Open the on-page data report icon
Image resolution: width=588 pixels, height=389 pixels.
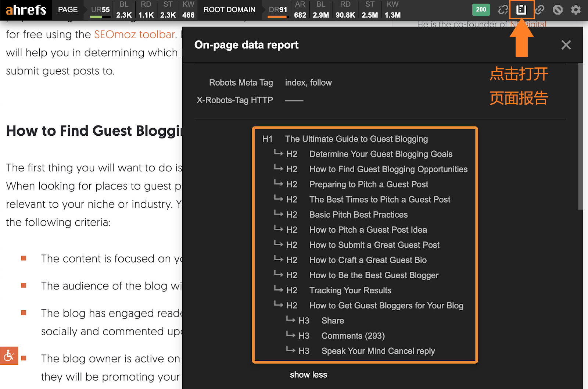(521, 10)
